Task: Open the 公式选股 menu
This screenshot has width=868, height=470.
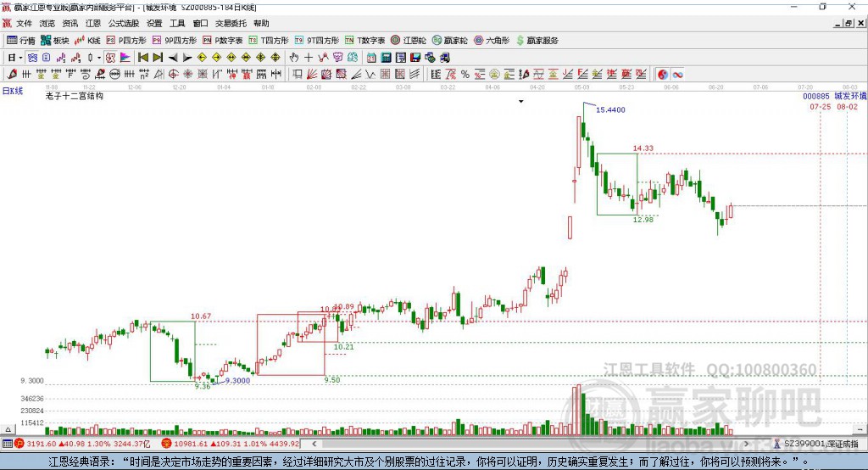Action: click(x=124, y=23)
